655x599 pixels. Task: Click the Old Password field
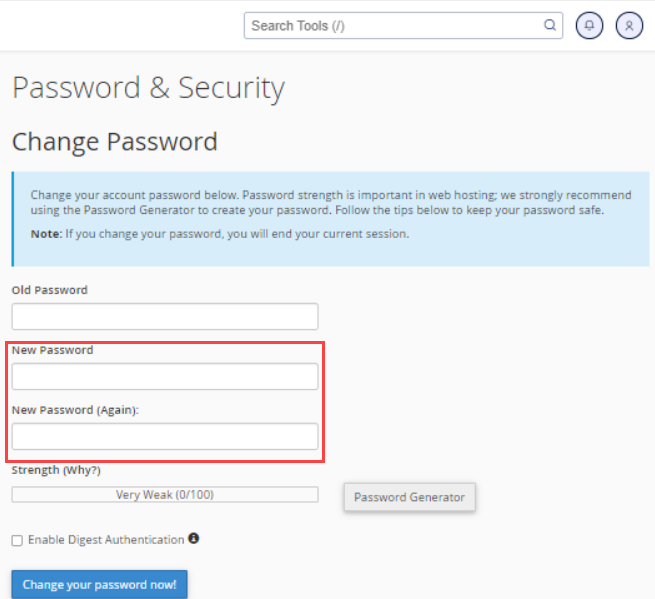coord(165,317)
